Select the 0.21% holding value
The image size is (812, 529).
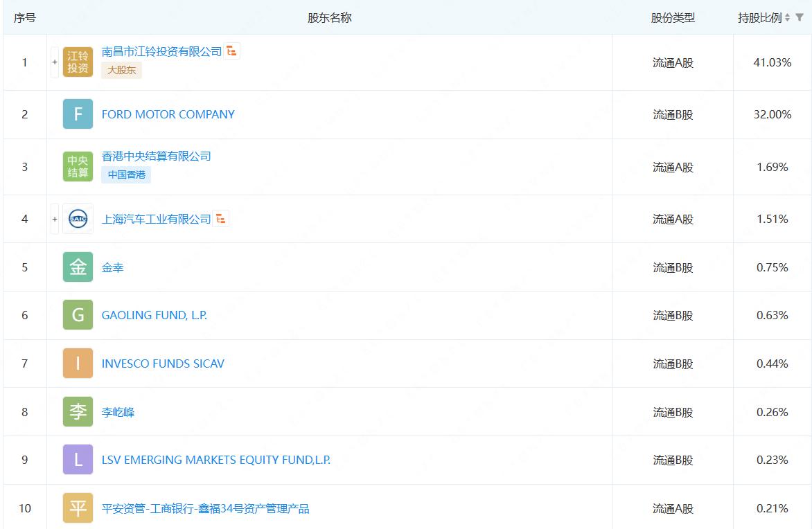(772, 509)
